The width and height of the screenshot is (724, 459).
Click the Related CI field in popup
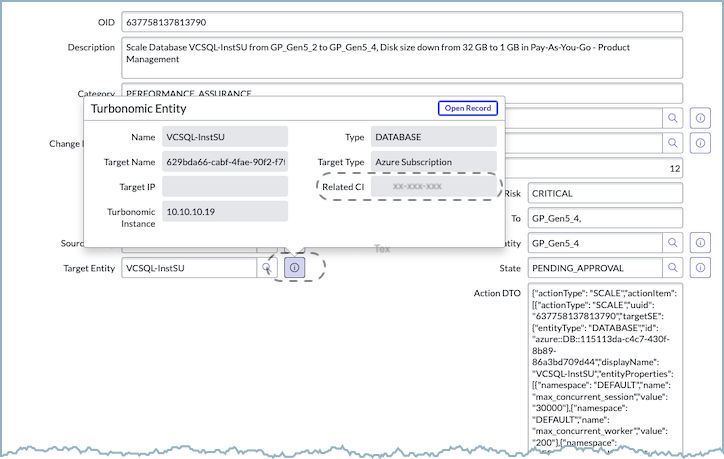pos(434,187)
